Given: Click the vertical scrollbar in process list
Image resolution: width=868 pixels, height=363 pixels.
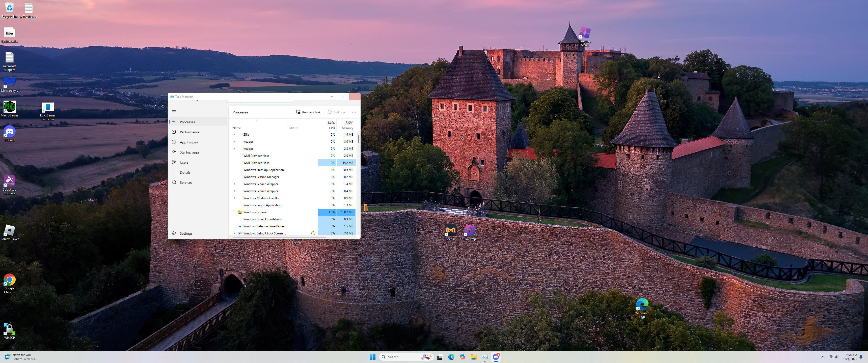Looking at the screenshot, I should (359, 139).
